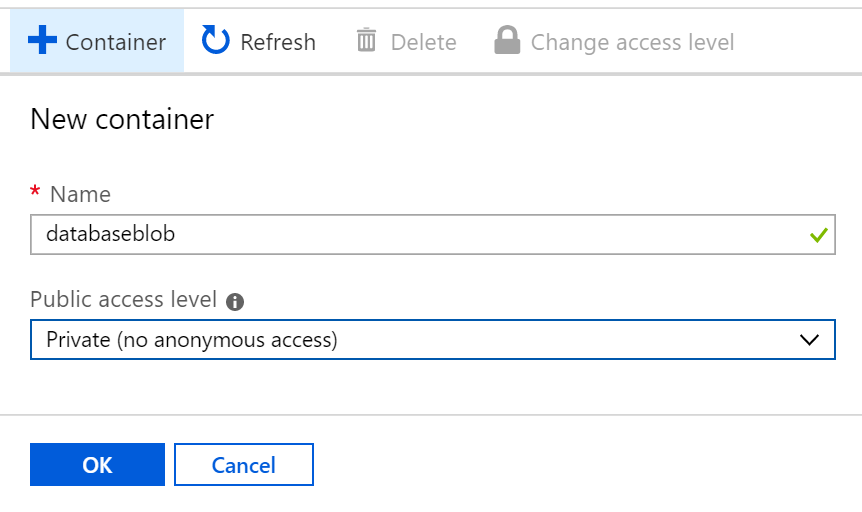Click the red required asterisk
The image size is (862, 512).
pyautogui.click(x=35, y=193)
